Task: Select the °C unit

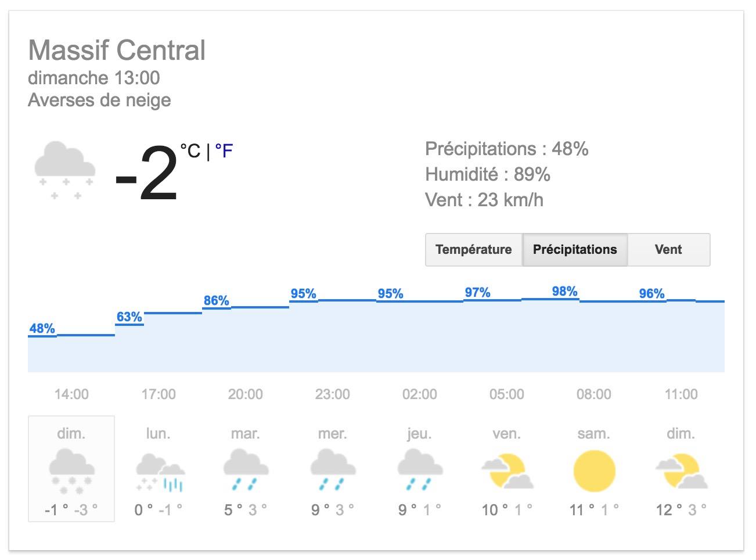Action: pyautogui.click(x=190, y=151)
